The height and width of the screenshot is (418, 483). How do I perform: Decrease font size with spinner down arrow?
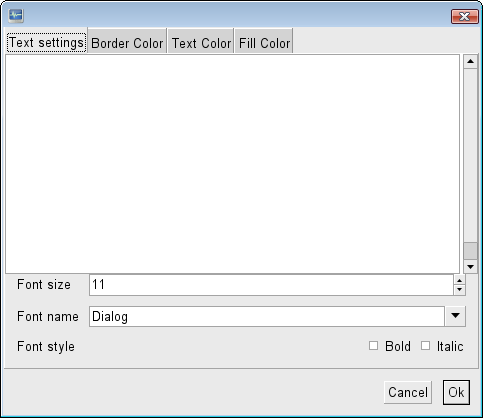(460, 290)
